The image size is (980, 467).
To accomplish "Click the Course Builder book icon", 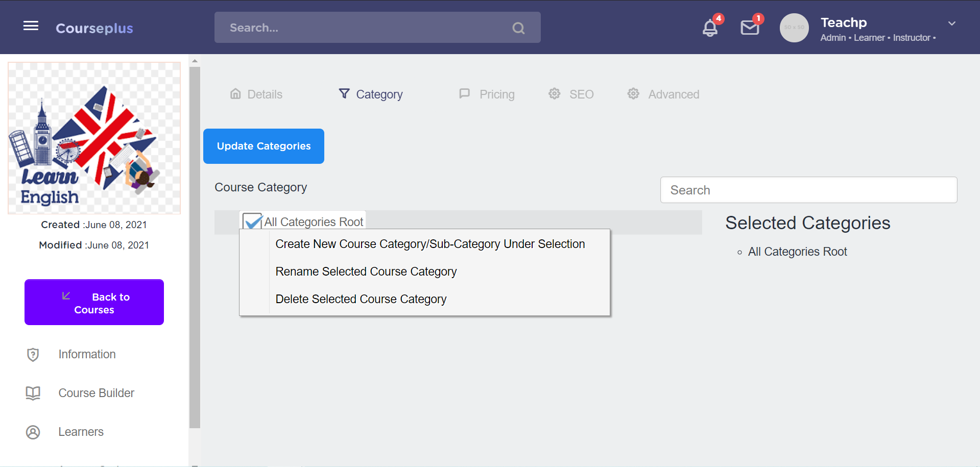I will click(x=33, y=393).
